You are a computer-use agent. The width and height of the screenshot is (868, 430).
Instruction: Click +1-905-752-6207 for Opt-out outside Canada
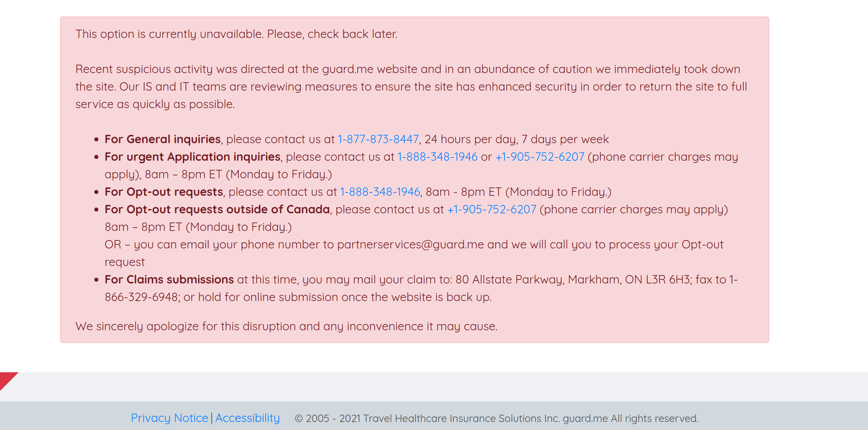pos(491,209)
